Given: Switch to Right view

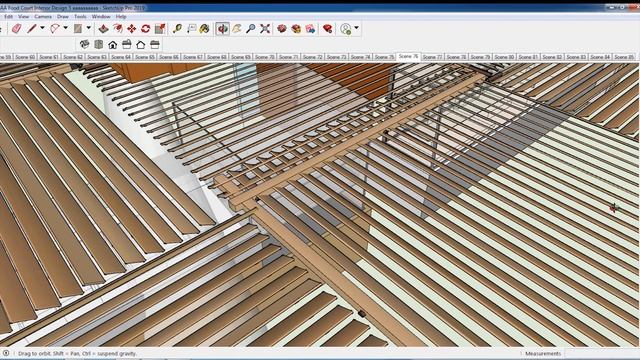Looking at the screenshot, I should (127, 44).
